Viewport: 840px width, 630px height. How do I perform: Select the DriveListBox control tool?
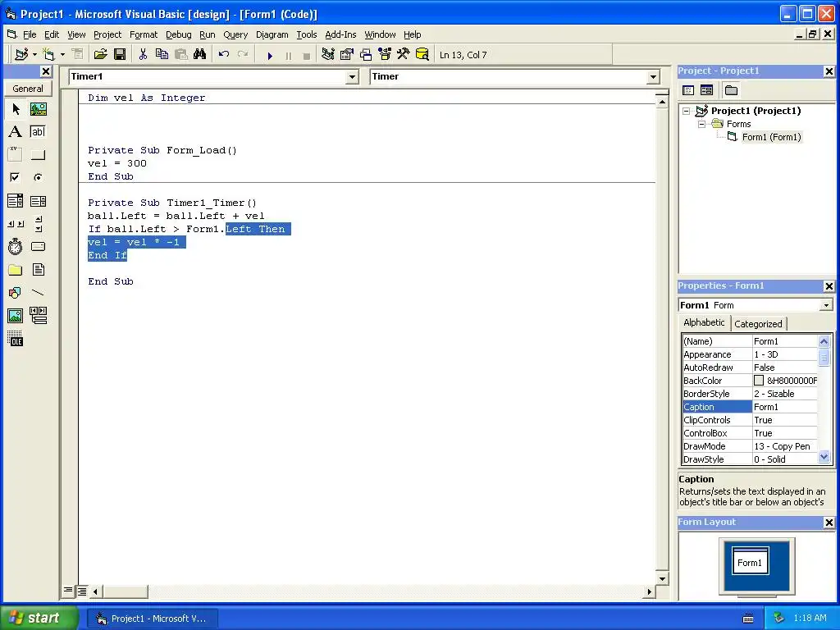tap(38, 246)
